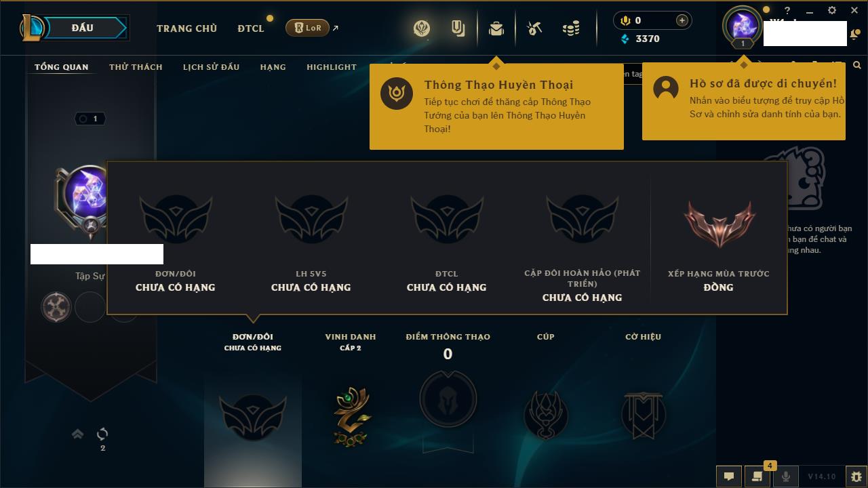The width and height of the screenshot is (868, 488).
Task: Open the missions panel with badge 4
Action: 757,476
